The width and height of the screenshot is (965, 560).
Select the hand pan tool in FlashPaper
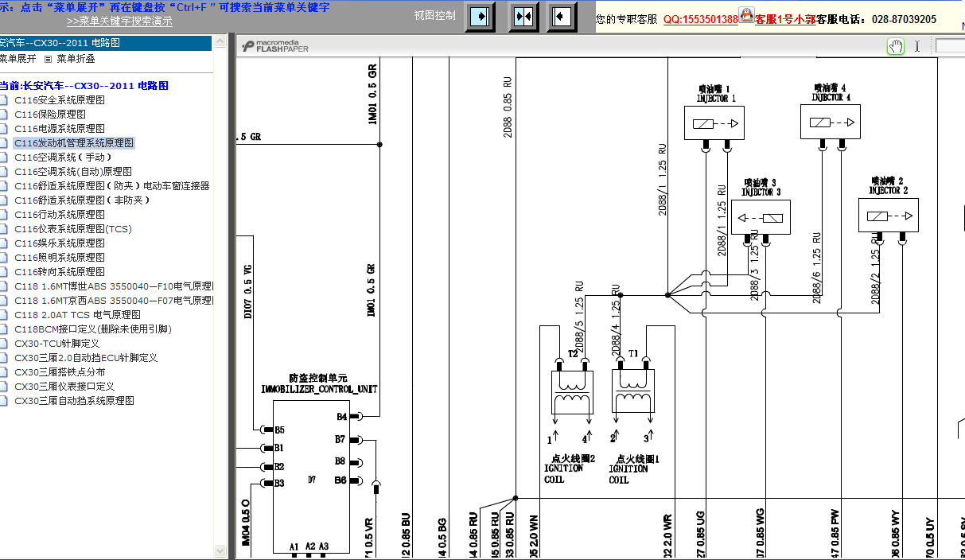(x=896, y=46)
